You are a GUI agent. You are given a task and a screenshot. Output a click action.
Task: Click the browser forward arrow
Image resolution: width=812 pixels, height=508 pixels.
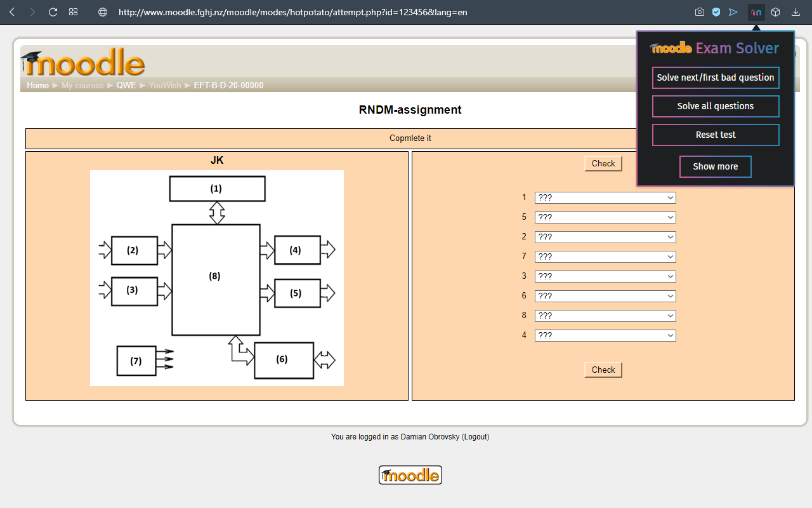[32, 12]
